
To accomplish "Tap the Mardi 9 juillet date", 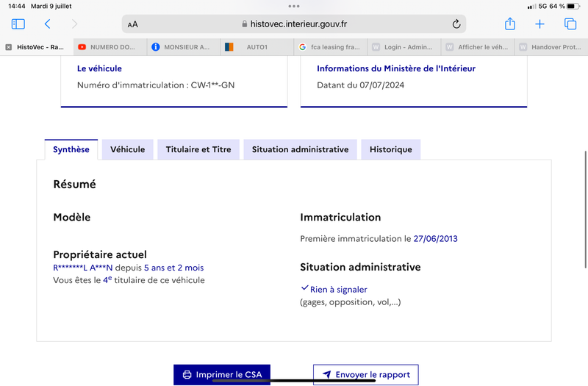I will pos(51,6).
